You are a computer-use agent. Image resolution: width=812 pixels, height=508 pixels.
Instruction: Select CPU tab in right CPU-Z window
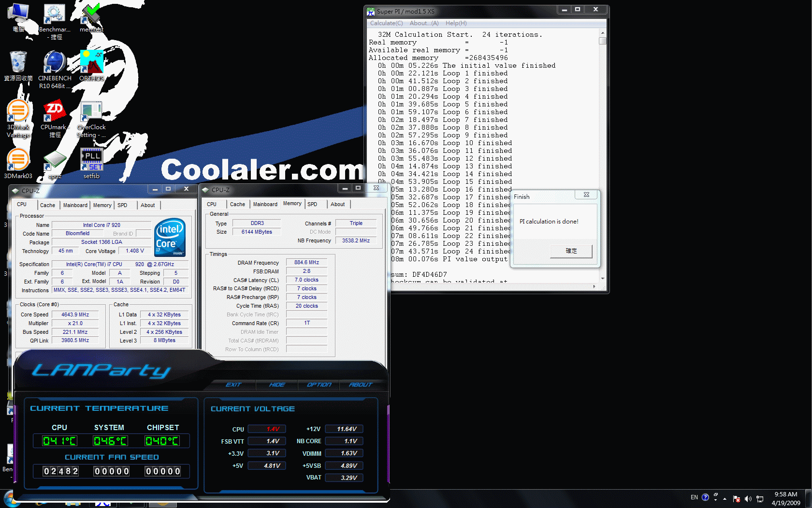coord(212,204)
